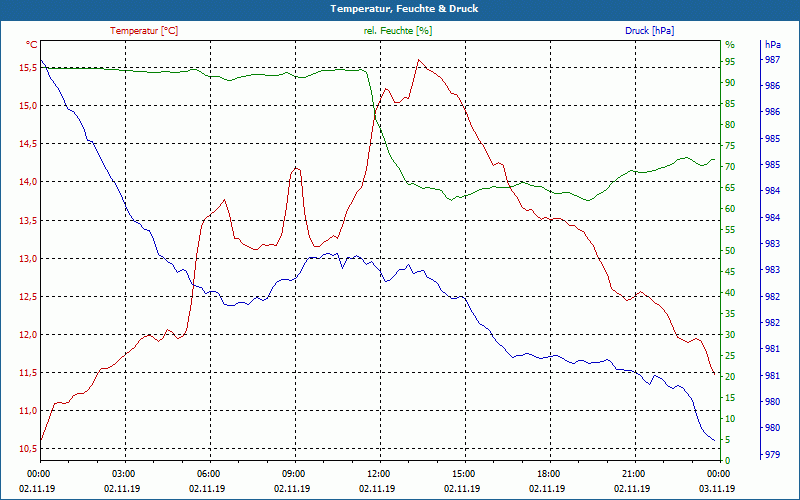Click the '13,0' temperature axis value
Screen dimensions: 800x500
point(29,259)
